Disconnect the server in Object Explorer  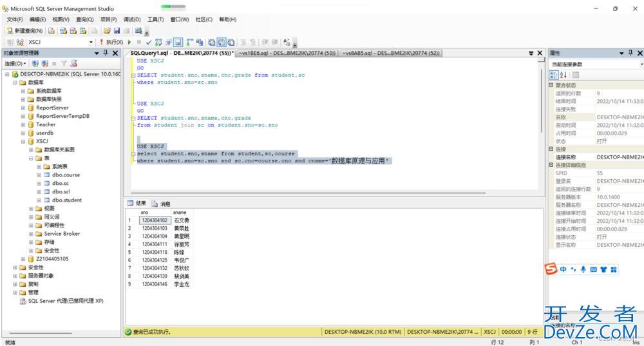(45, 64)
